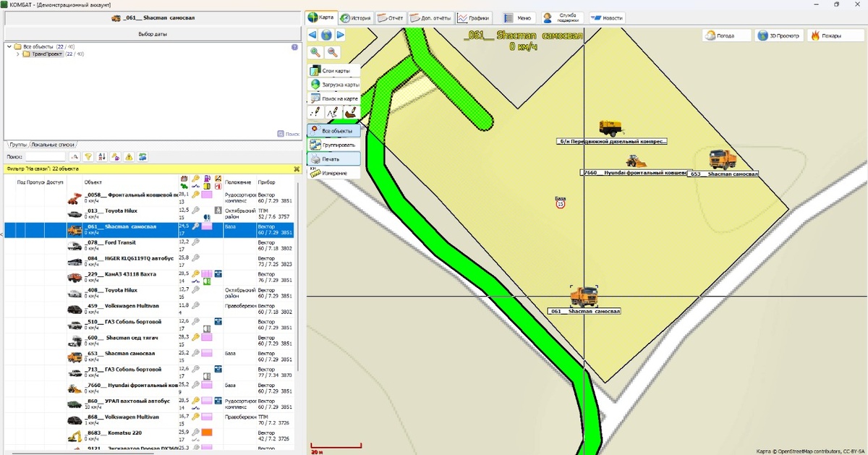Open Служба поддержки
Screen dimensions: 868x455
pos(562,17)
